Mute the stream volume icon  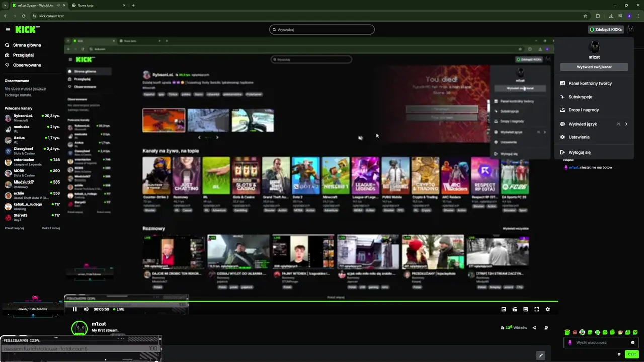point(86,309)
